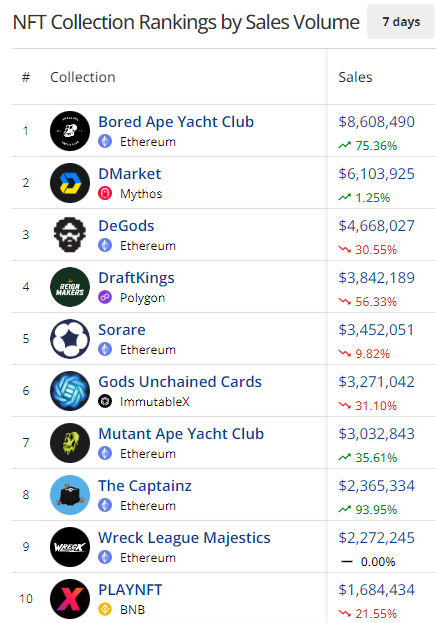Image resolution: width=436 pixels, height=623 pixels.
Task: Sort table by the Sales column header
Action: click(x=355, y=77)
